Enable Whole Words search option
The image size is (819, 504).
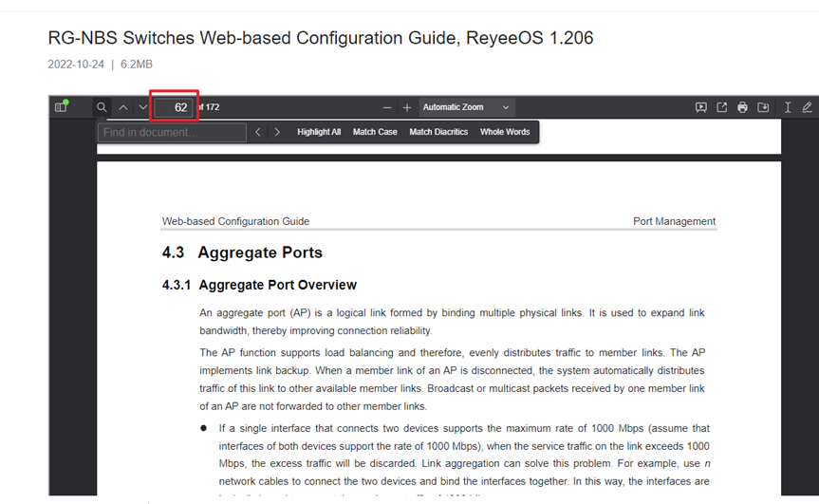[505, 132]
